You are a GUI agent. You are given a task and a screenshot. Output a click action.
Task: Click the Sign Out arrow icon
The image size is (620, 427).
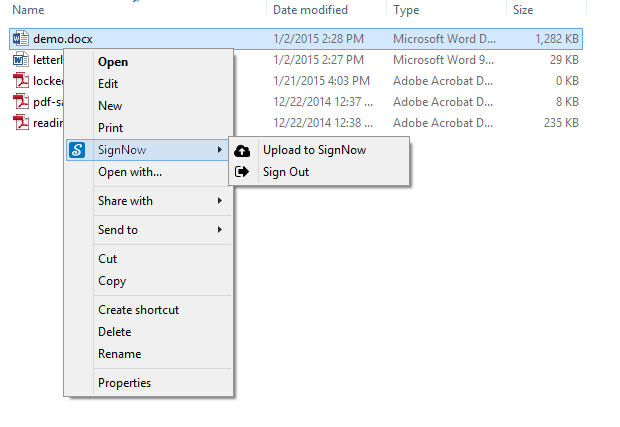click(242, 172)
